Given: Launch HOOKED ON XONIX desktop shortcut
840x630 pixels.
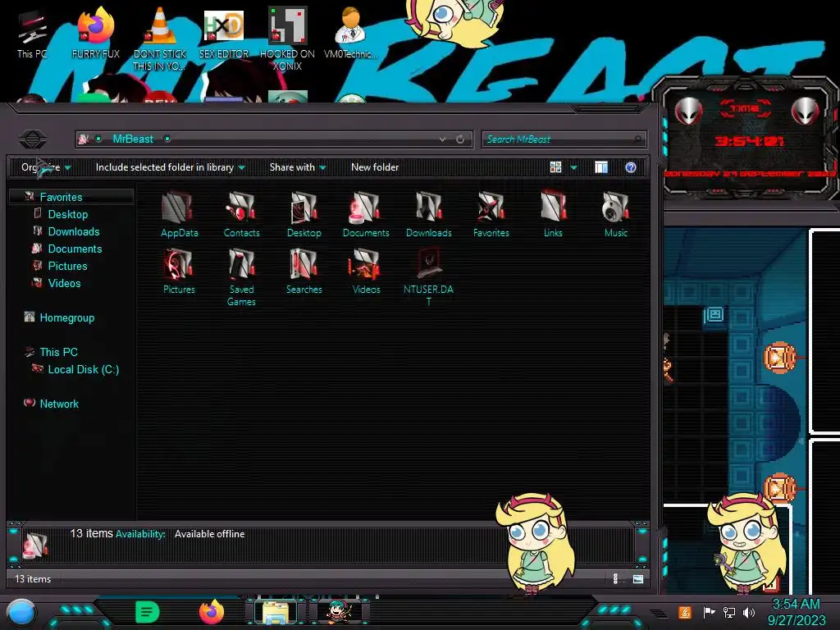Looking at the screenshot, I should coord(287,39).
